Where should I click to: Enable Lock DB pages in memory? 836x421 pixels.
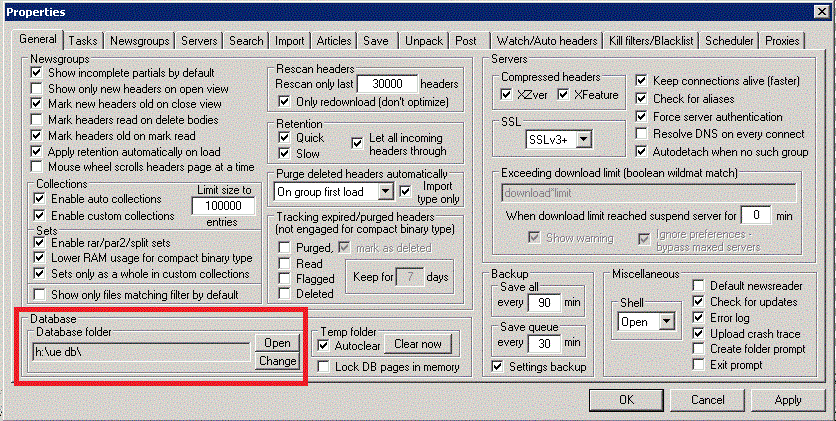324,367
